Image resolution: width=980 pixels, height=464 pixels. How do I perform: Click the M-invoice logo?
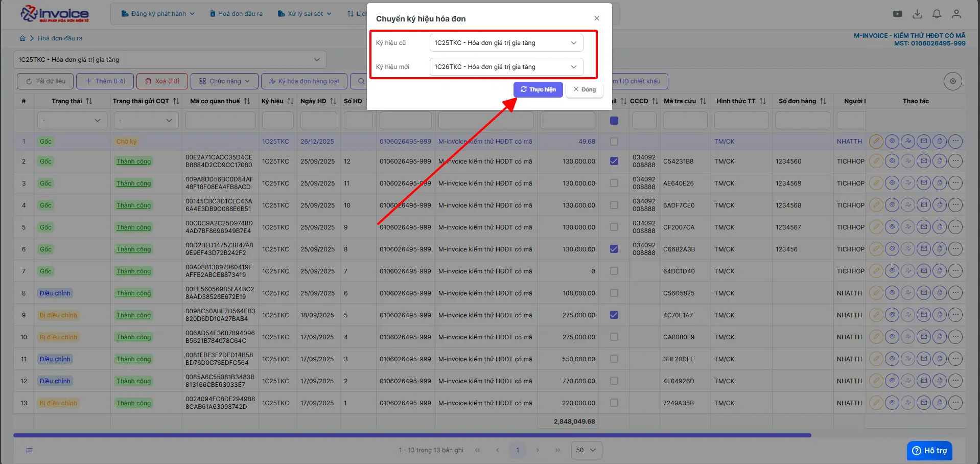pyautogui.click(x=55, y=14)
